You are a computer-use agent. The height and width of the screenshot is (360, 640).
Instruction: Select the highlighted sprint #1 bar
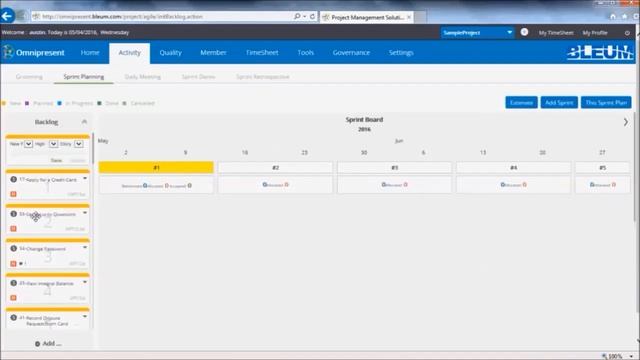156,167
